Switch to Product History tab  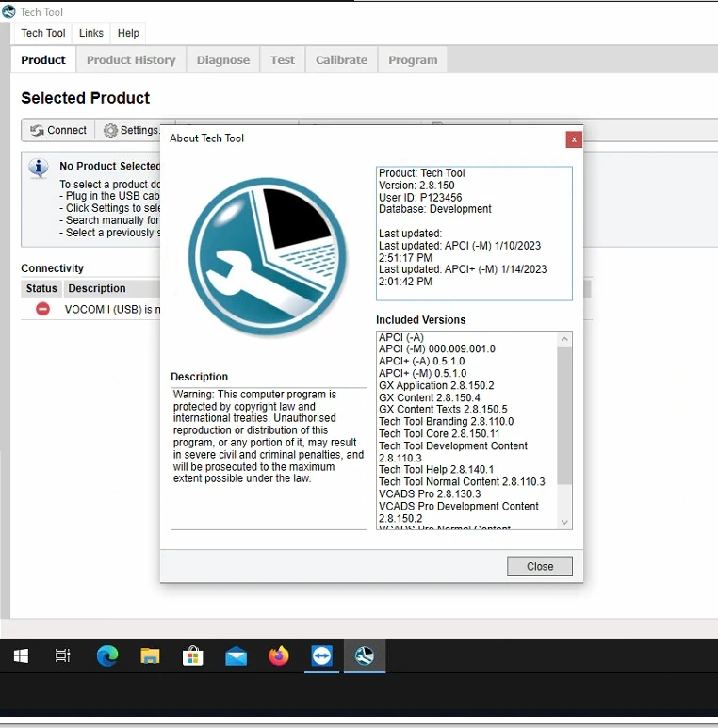pos(131,60)
